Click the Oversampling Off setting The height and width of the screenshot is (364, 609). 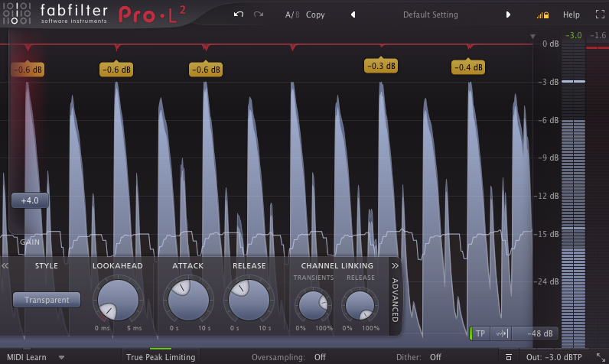320,357
